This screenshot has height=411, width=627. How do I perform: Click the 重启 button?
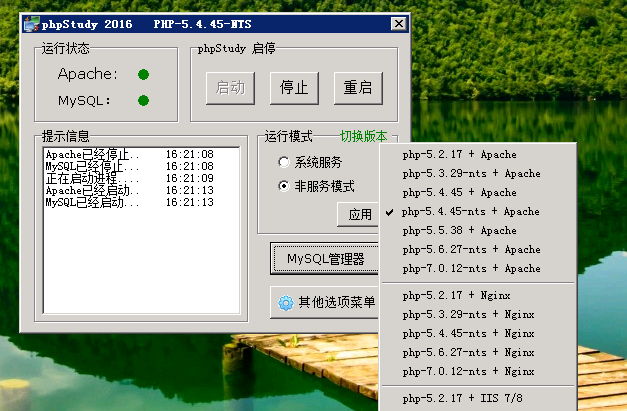[358, 88]
